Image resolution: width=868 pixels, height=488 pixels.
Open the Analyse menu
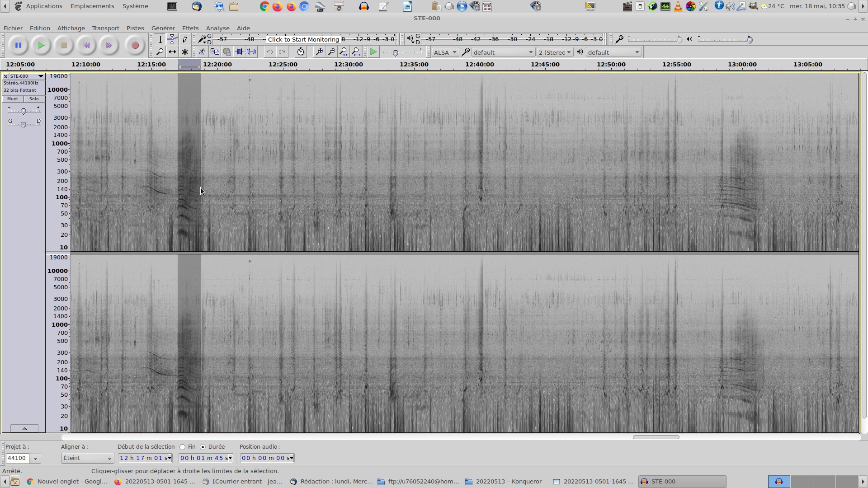tap(217, 28)
